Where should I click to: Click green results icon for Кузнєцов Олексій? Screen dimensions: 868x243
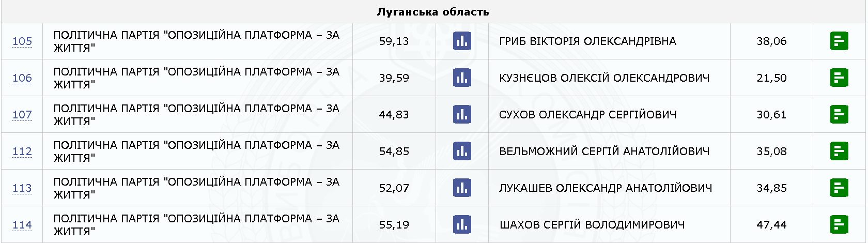pyautogui.click(x=839, y=78)
